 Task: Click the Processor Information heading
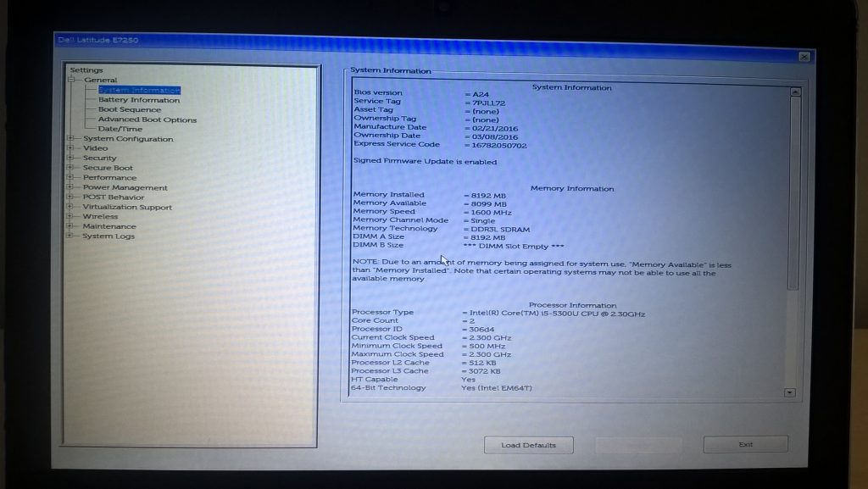coord(572,305)
